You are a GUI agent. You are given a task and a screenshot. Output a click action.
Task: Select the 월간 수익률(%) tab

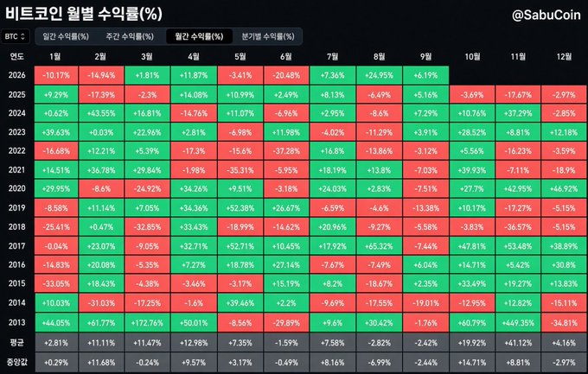click(199, 36)
